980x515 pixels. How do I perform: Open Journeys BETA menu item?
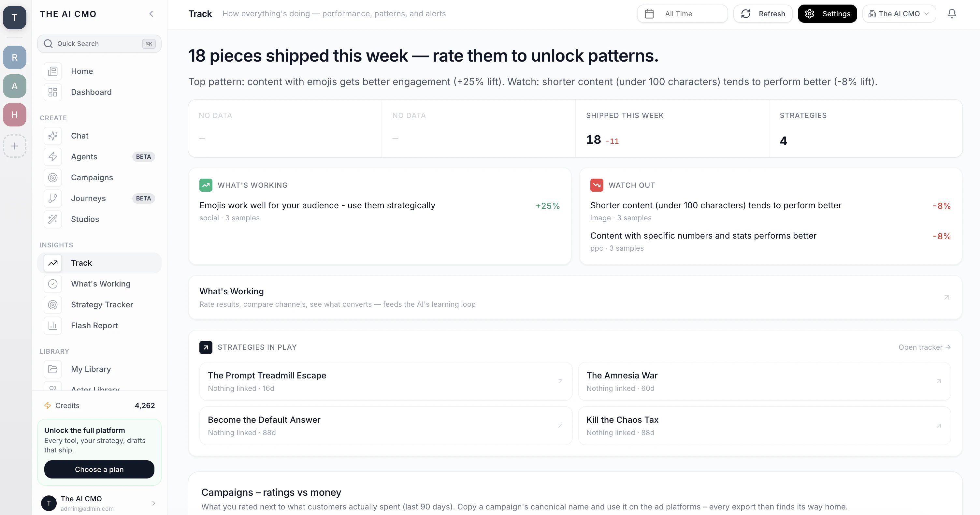[x=99, y=198]
